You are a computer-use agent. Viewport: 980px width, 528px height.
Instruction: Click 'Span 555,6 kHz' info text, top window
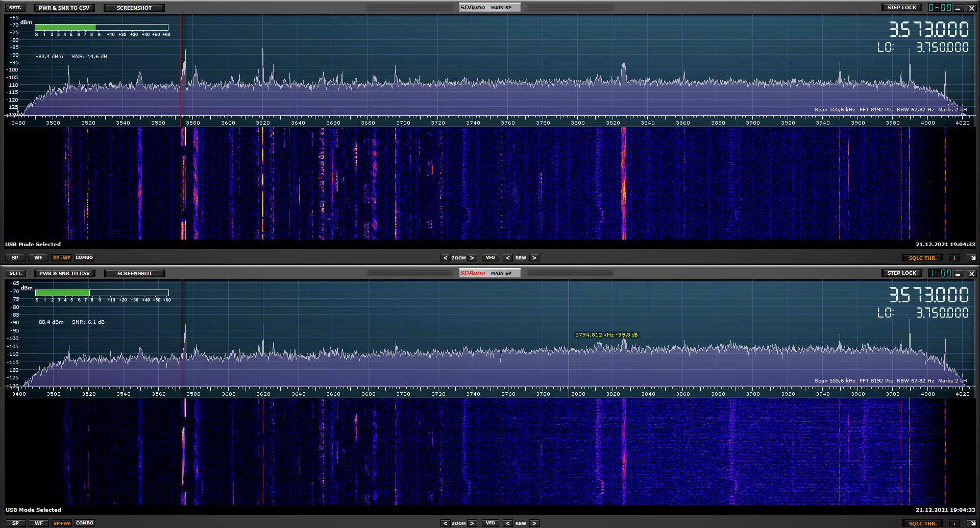835,110
